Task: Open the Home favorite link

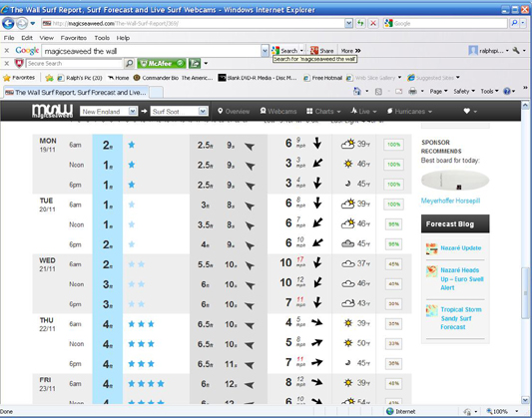Action: click(118, 78)
